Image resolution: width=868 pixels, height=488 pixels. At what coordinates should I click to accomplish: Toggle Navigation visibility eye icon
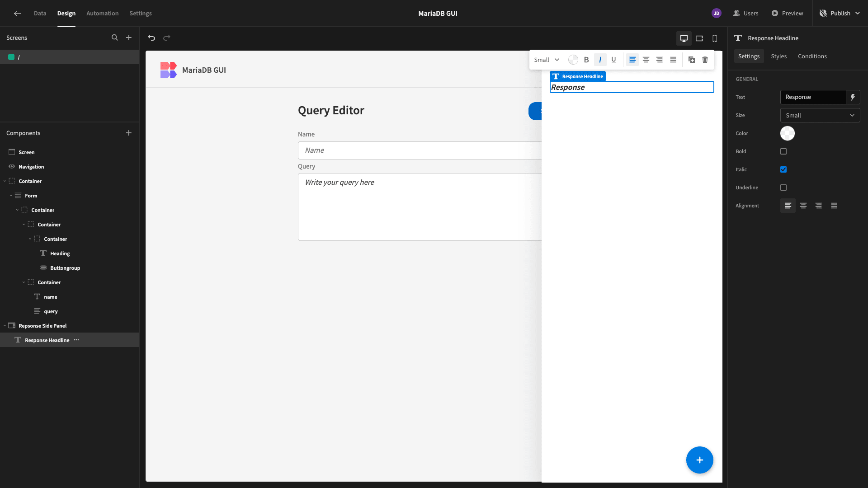(x=12, y=167)
